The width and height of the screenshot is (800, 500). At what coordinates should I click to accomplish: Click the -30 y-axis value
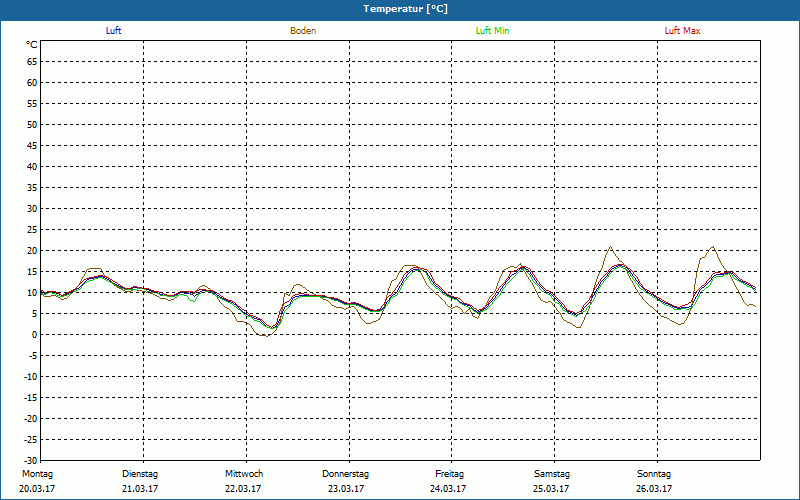(30, 461)
